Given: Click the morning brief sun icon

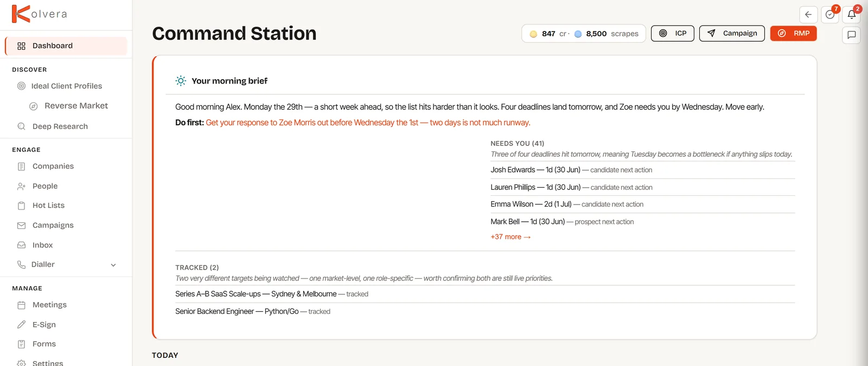Looking at the screenshot, I should [x=181, y=81].
